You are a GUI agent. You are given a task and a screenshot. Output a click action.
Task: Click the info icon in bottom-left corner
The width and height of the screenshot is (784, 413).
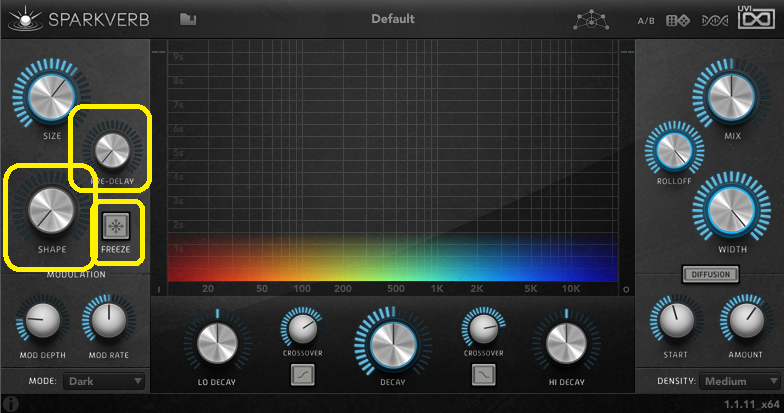10,403
